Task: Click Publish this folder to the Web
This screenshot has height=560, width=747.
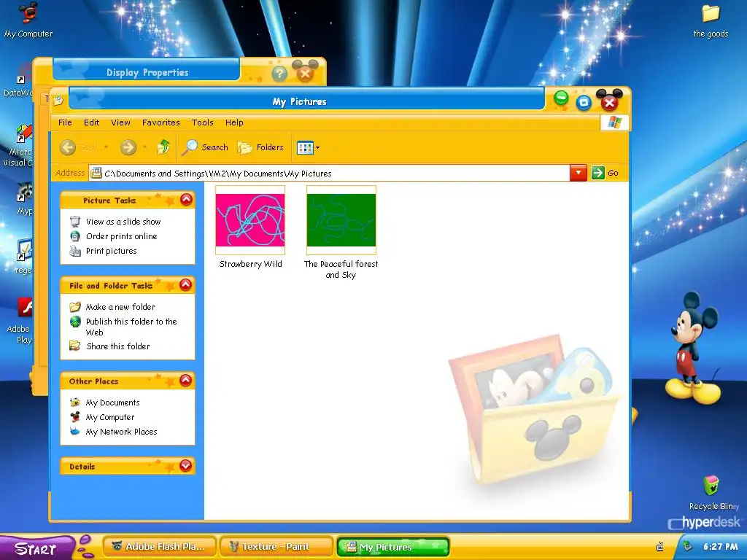Action: 131,327
